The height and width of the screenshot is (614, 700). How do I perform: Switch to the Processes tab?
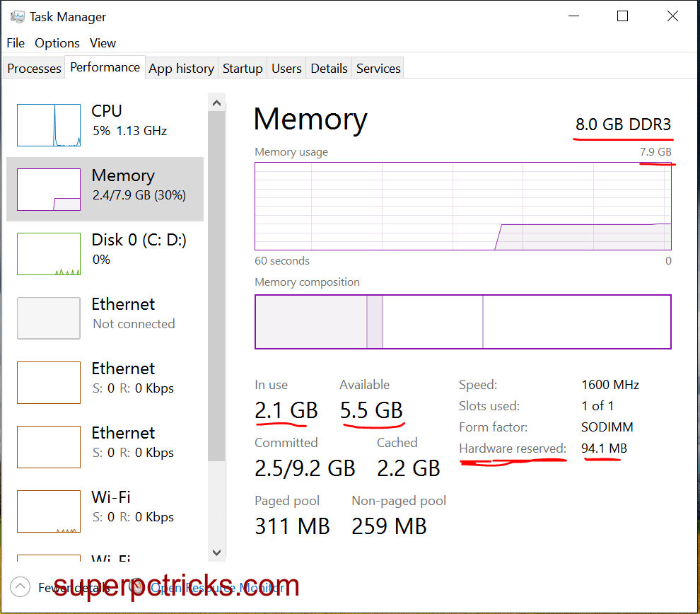(x=33, y=68)
